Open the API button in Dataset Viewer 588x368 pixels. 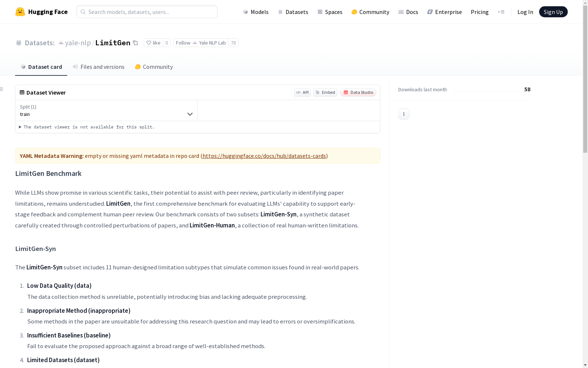pyautogui.click(x=302, y=92)
